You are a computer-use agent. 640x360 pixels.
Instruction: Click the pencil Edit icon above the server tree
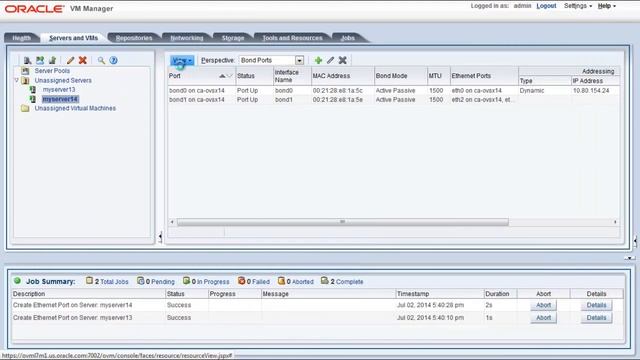(70, 60)
